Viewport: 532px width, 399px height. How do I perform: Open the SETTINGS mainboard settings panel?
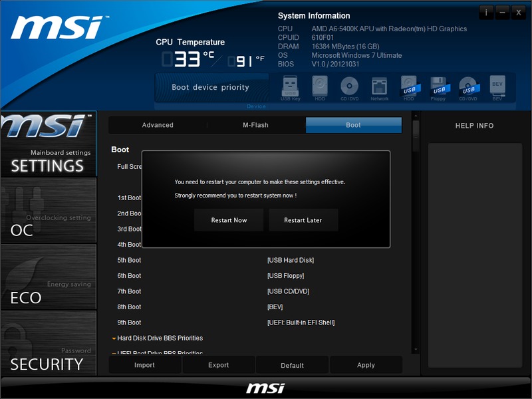(49, 144)
